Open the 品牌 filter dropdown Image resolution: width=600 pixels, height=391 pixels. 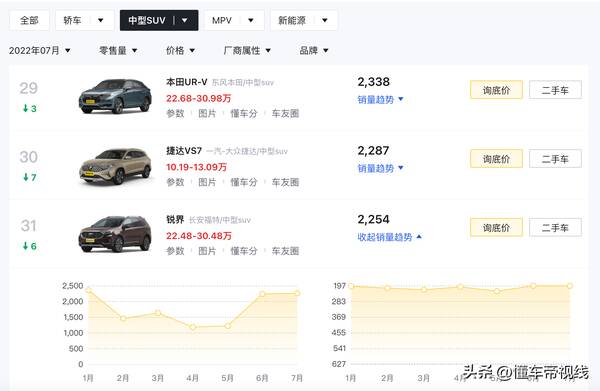(x=314, y=51)
